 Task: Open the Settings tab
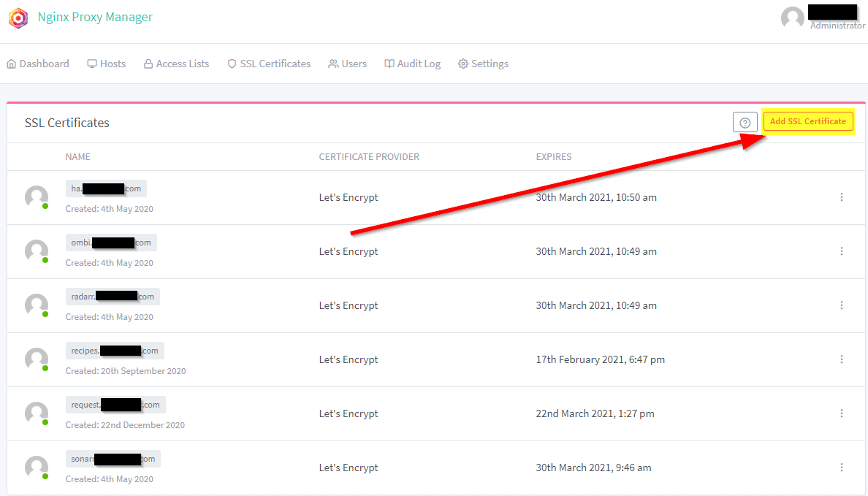483,64
